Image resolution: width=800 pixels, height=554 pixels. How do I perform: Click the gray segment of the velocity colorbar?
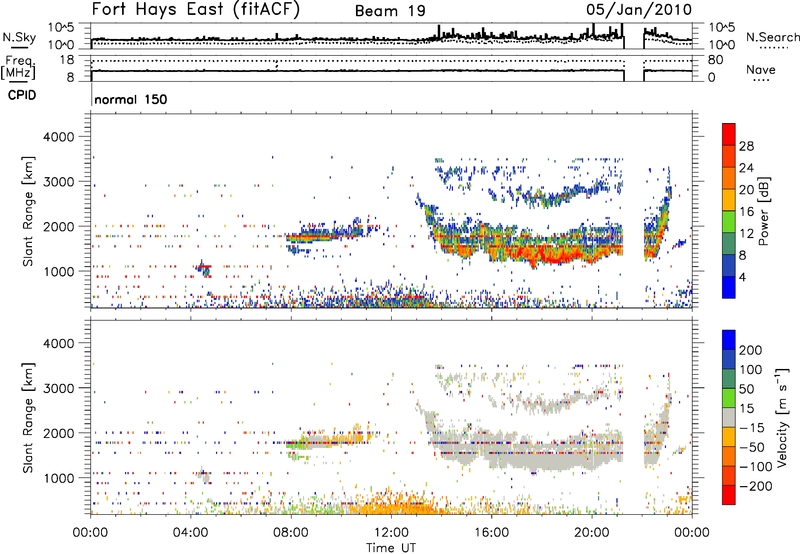pyautogui.click(x=729, y=417)
